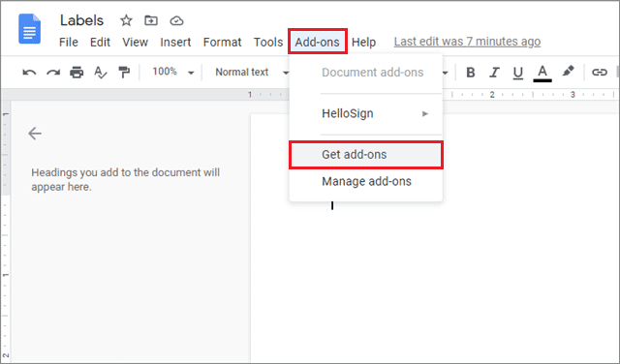This screenshot has height=364, width=620.
Task: Open Last edit was 7 minutes ago link
Action: [x=467, y=42]
